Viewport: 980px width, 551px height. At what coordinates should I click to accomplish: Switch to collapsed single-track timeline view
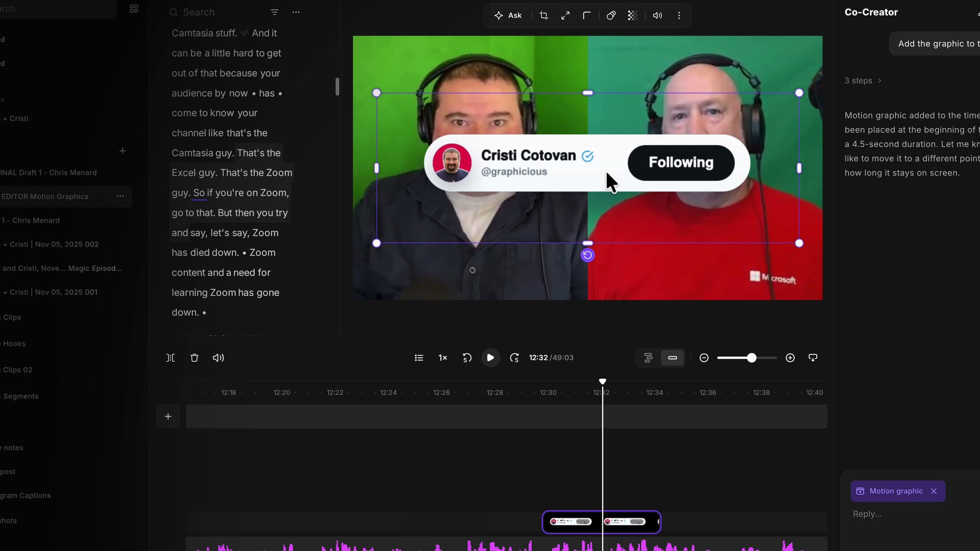(673, 358)
